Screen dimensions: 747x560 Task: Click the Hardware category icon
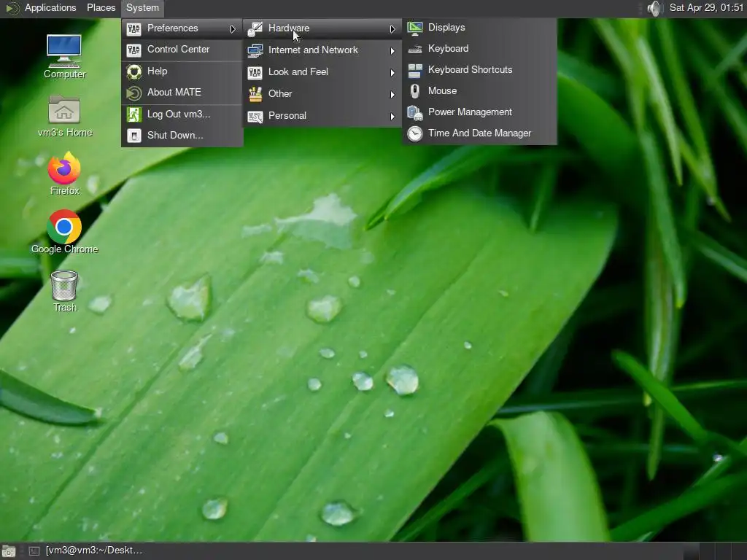click(x=255, y=28)
